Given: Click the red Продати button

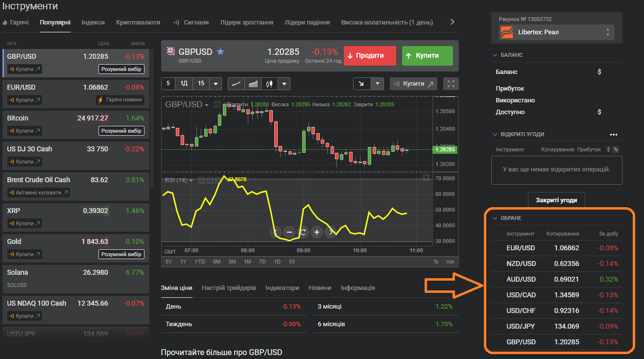Looking at the screenshot, I should pyautogui.click(x=370, y=56).
